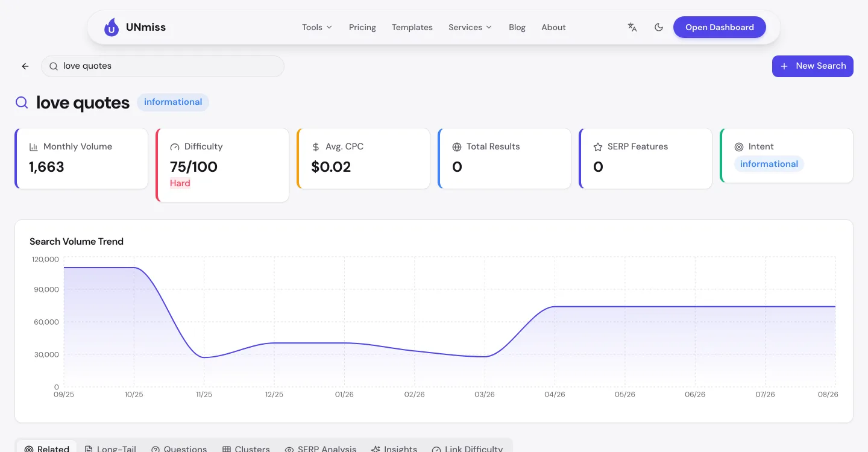Expand the Services dropdown menu
868x452 pixels.
470,27
